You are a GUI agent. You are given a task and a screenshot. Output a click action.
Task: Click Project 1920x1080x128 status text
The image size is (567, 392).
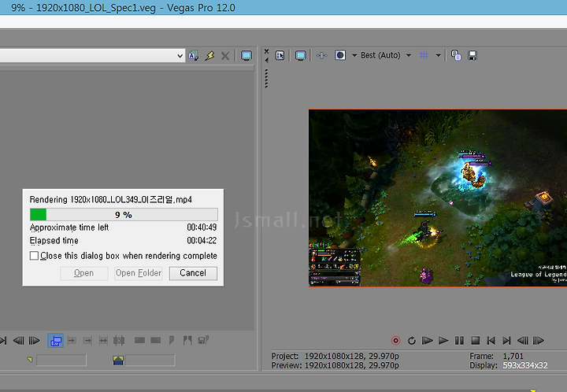(335, 357)
